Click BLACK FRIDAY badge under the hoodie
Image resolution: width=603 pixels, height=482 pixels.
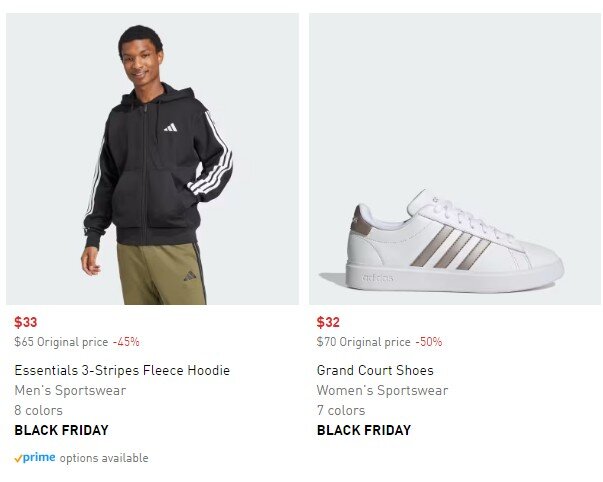(61, 430)
